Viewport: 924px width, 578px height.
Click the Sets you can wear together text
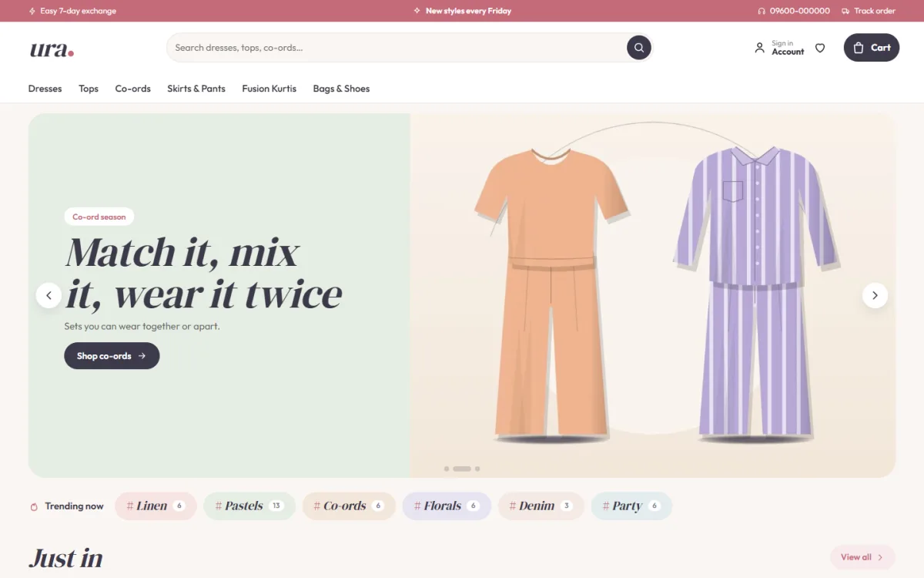point(142,326)
